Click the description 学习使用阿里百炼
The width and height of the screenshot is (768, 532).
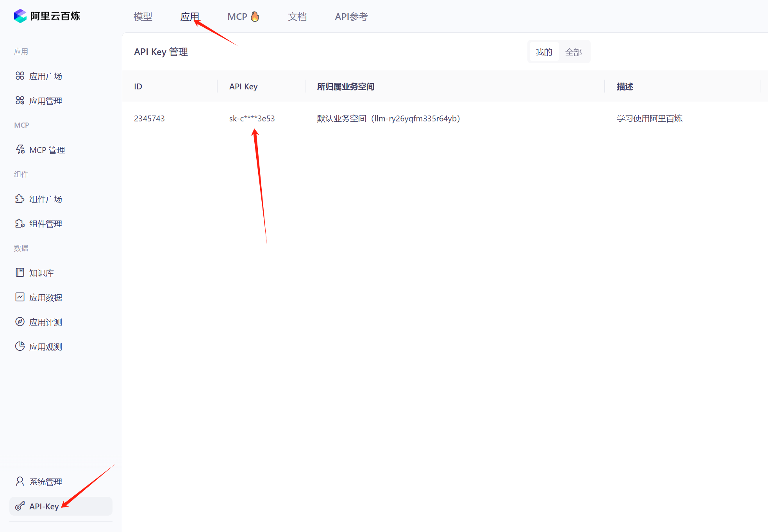click(650, 118)
